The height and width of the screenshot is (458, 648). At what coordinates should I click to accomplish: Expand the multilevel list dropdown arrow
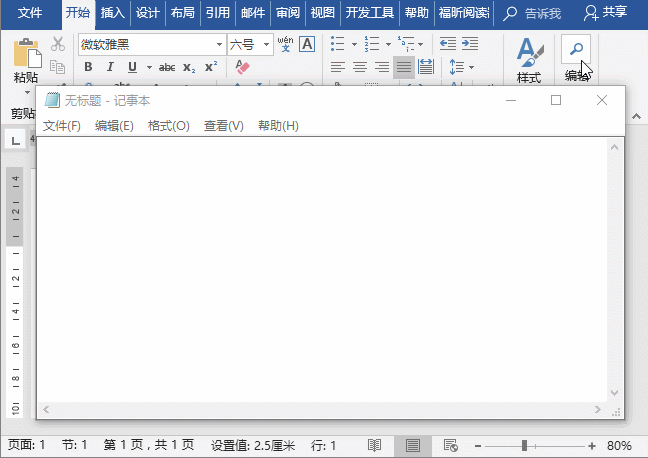point(420,44)
